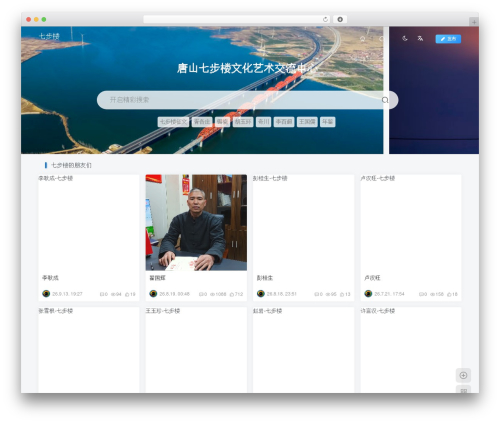Select the 年鉴 tag under the search bar

(327, 122)
